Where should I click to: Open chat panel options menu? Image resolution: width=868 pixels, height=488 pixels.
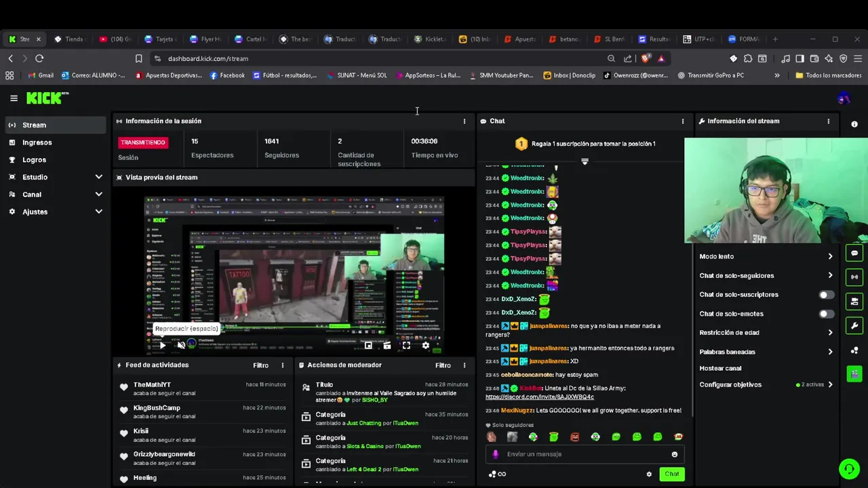pos(683,121)
